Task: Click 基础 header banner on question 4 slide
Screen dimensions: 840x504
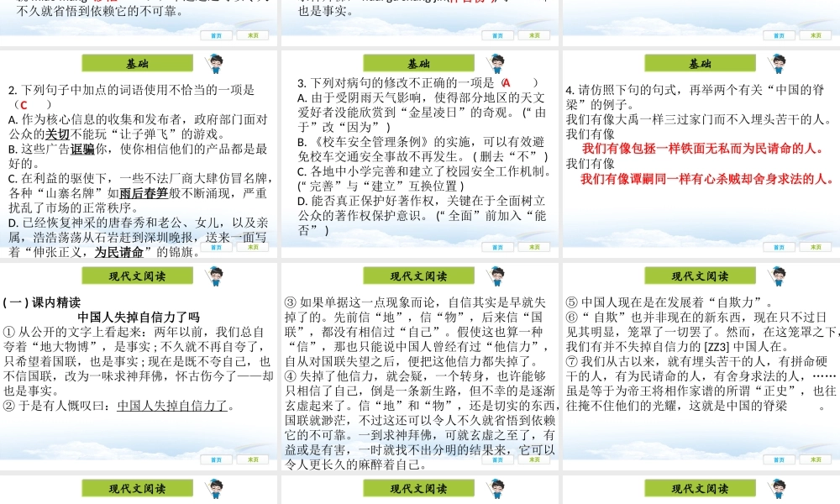Action: (x=700, y=64)
